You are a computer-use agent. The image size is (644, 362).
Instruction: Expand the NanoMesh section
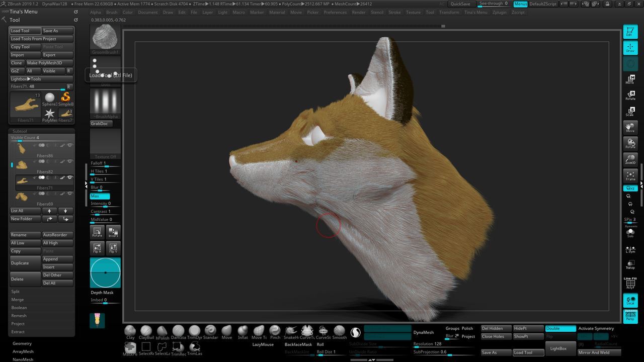click(x=23, y=359)
